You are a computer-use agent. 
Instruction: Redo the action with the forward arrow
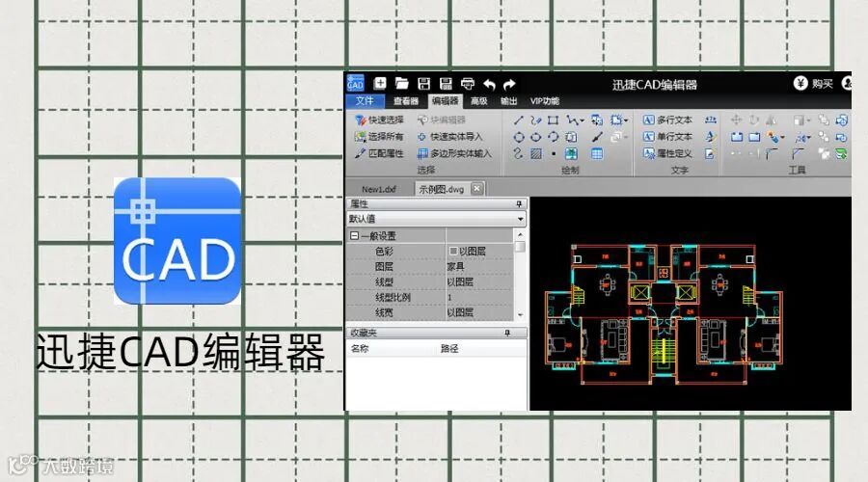[x=509, y=84]
